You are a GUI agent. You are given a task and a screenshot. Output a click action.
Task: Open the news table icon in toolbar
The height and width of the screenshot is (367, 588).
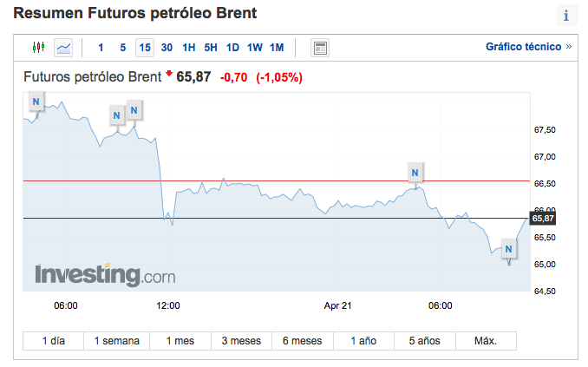coord(320,48)
